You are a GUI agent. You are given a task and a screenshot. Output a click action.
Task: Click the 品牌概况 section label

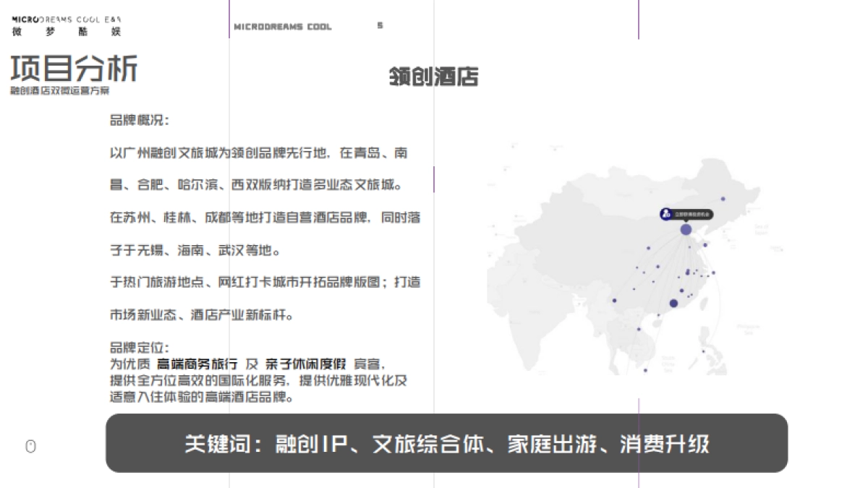[140, 120]
